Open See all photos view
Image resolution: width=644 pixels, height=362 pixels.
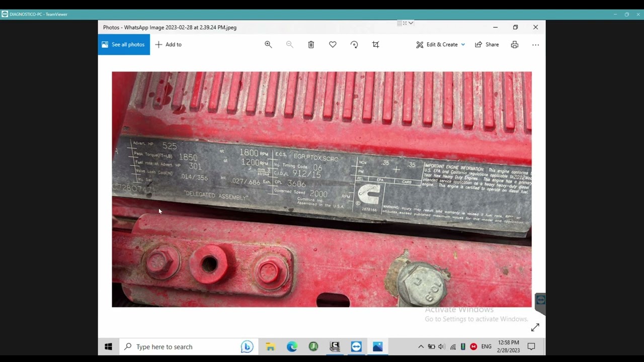pyautogui.click(x=124, y=44)
